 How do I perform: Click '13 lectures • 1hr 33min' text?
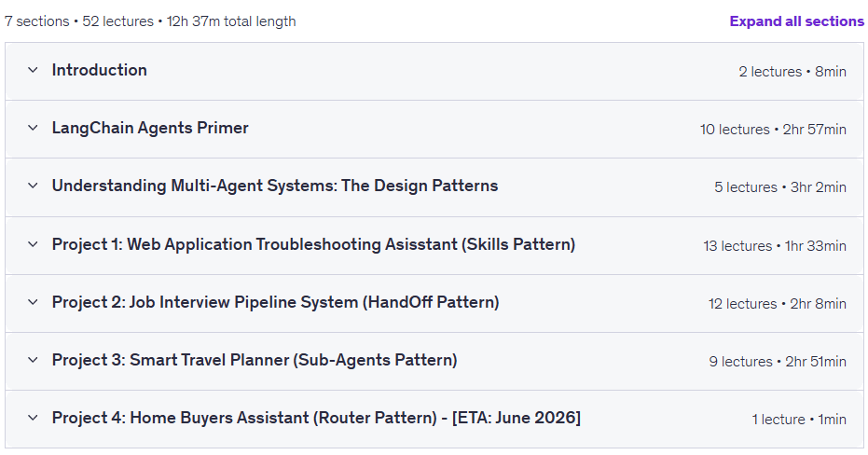point(775,246)
